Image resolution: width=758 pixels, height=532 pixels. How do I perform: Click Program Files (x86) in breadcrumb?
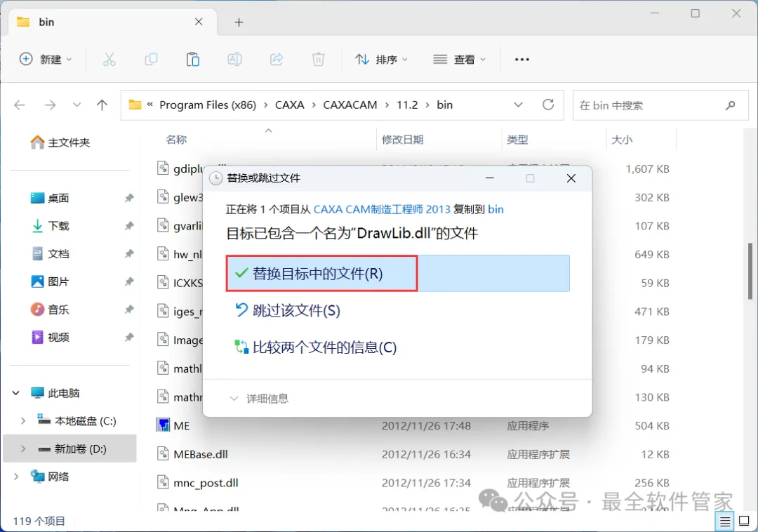[x=208, y=105]
